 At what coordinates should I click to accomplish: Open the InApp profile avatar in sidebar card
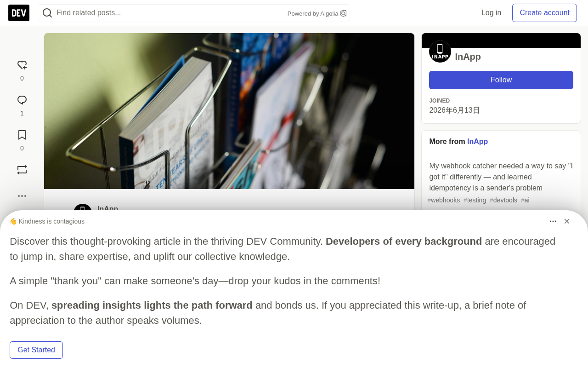[x=440, y=52]
